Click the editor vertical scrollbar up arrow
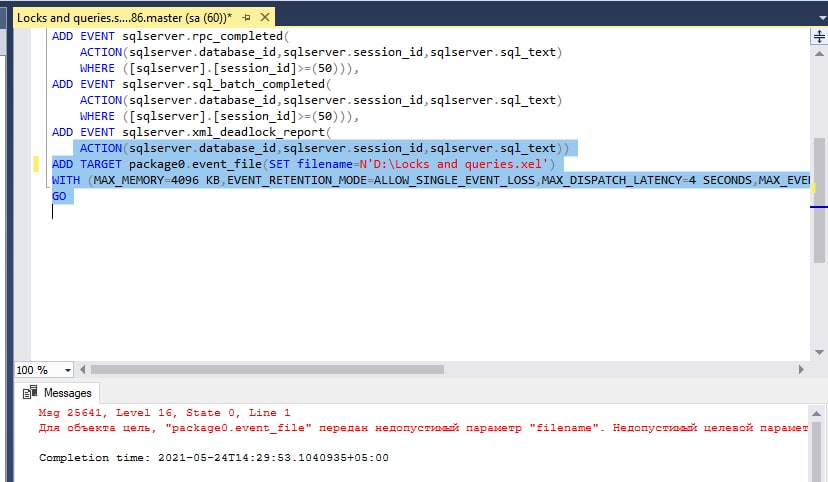Screen dimensions: 828x482 tap(819, 54)
